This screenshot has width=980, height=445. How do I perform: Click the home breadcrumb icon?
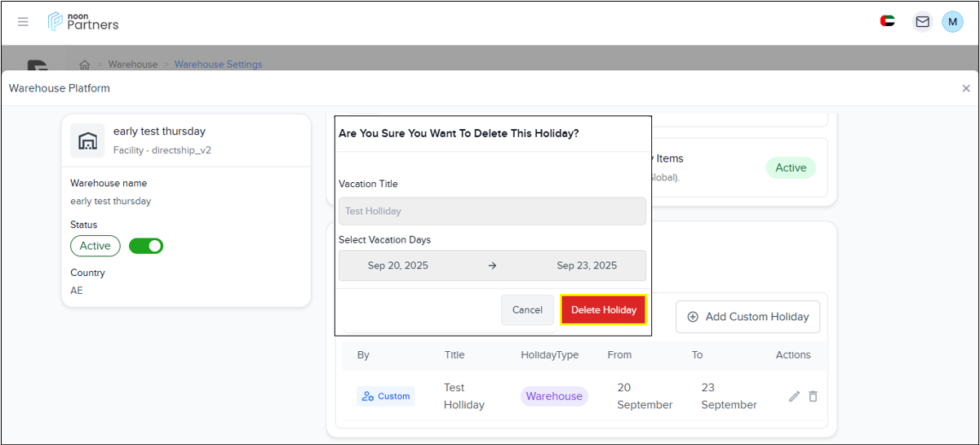click(84, 65)
